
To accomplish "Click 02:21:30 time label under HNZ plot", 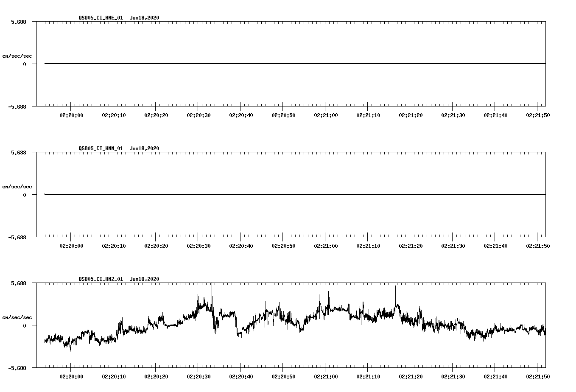I will point(453,377).
